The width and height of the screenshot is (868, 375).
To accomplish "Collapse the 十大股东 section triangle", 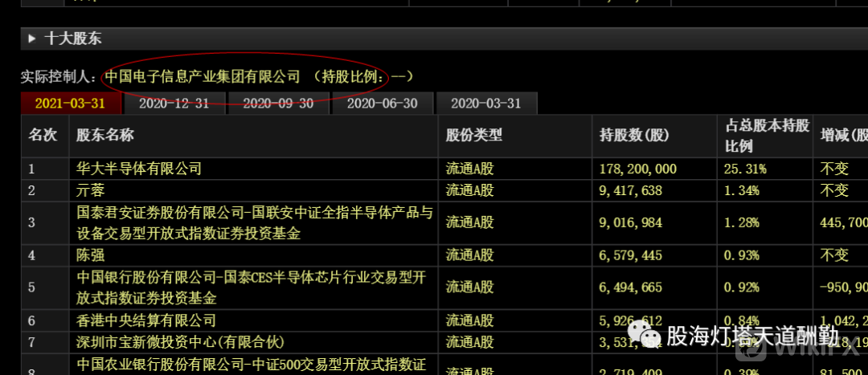I will click(x=32, y=39).
